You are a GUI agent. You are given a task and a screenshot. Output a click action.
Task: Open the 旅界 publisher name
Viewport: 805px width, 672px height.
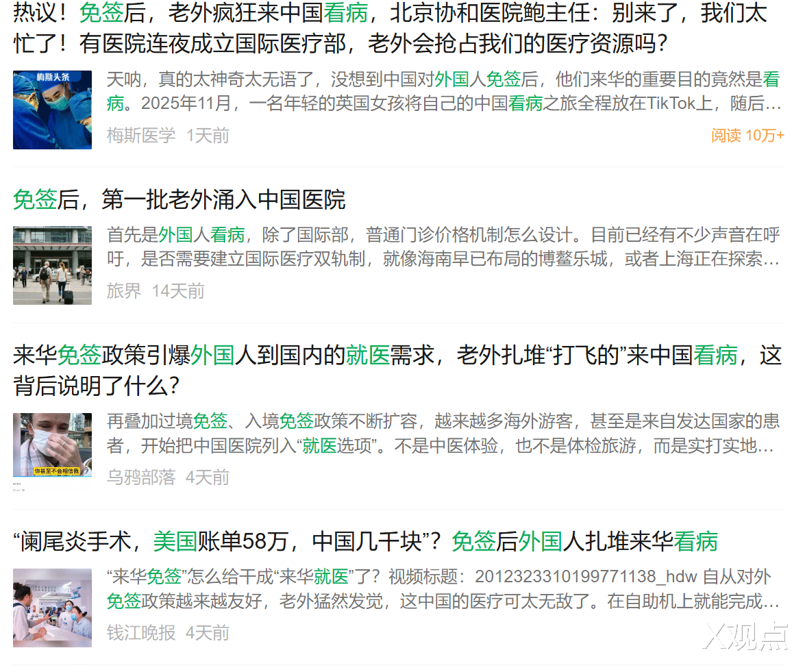point(124,291)
